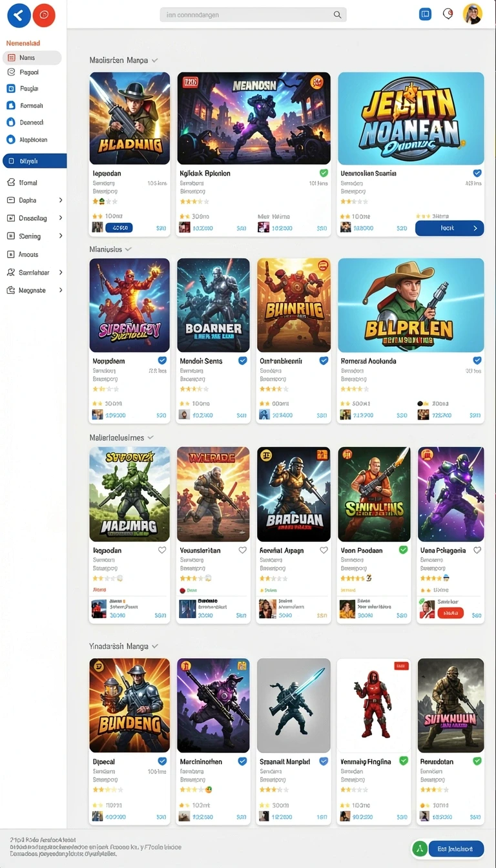
Task: Toggle blue check on Romerad Aoolanda card
Action: point(477,360)
